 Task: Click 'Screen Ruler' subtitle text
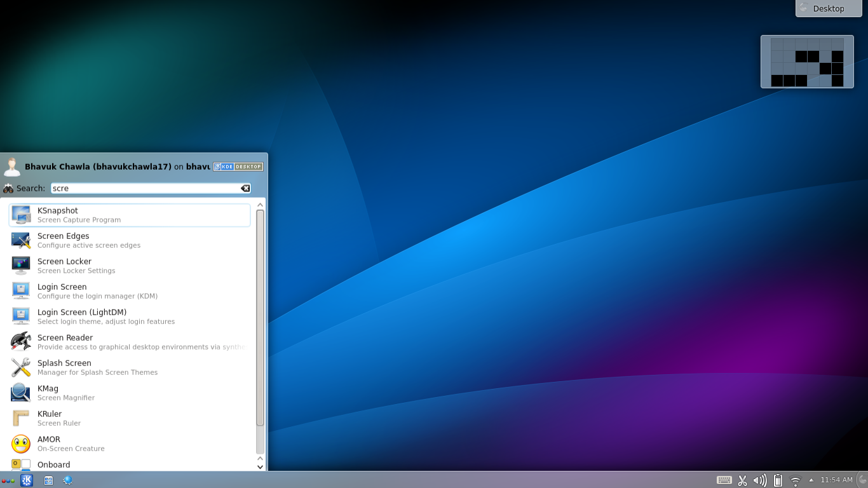[x=59, y=423]
